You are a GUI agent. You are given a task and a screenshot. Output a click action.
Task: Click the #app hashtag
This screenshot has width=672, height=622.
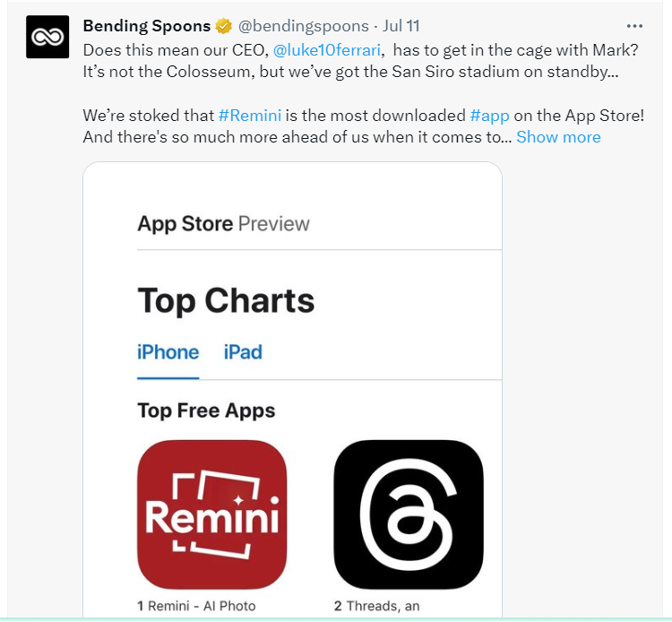tap(491, 116)
